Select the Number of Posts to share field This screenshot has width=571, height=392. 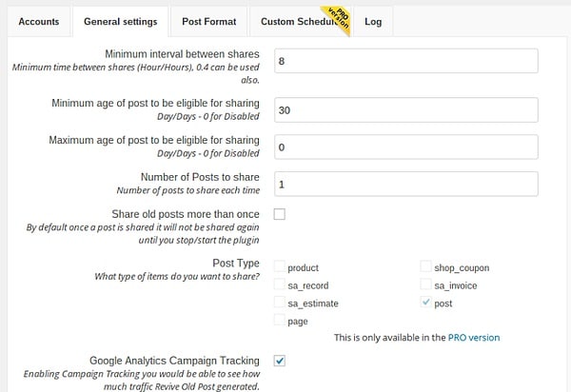(405, 183)
